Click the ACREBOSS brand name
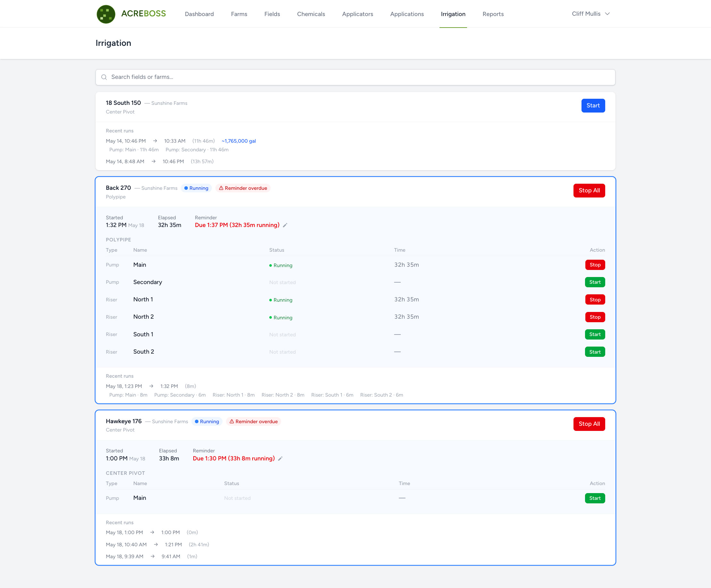The height and width of the screenshot is (588, 711). point(144,13)
